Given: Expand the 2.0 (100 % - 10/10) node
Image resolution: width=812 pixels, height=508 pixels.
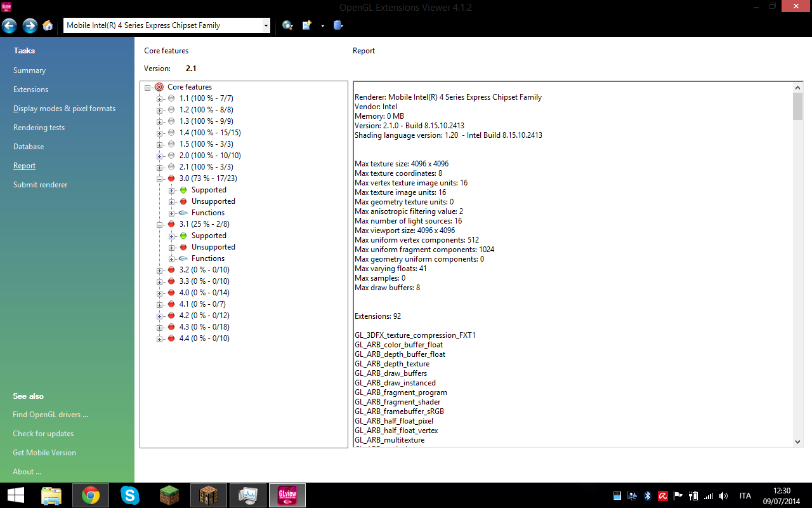Looking at the screenshot, I should click(159, 156).
